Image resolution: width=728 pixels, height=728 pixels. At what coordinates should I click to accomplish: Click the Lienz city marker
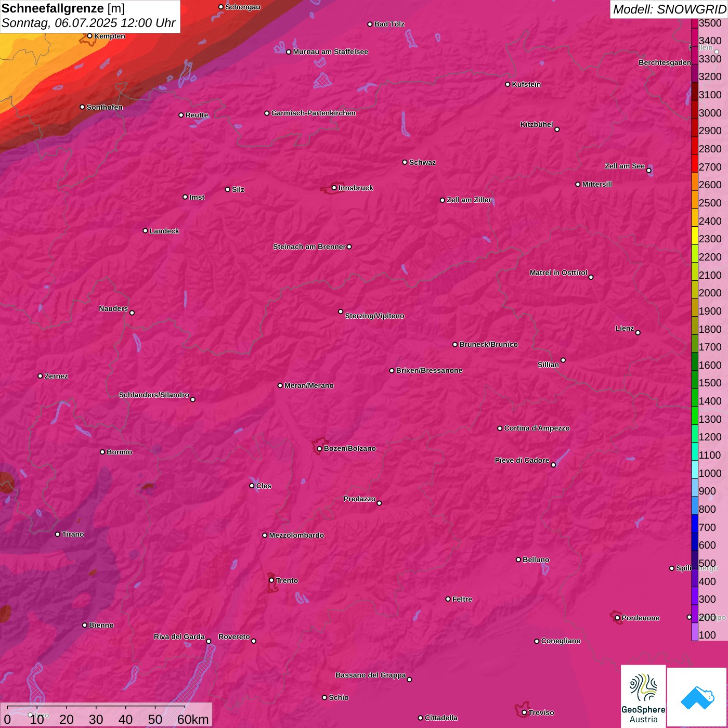[x=638, y=332]
